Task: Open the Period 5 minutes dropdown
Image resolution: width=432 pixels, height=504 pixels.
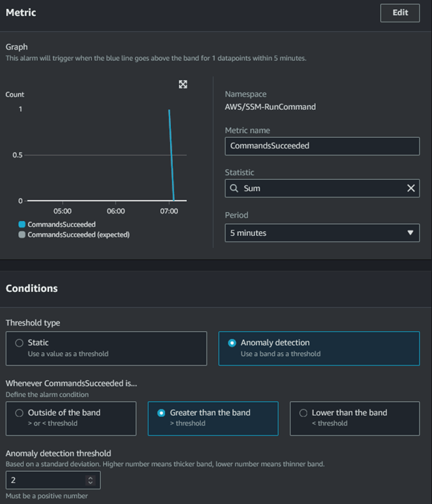Action: pos(322,232)
